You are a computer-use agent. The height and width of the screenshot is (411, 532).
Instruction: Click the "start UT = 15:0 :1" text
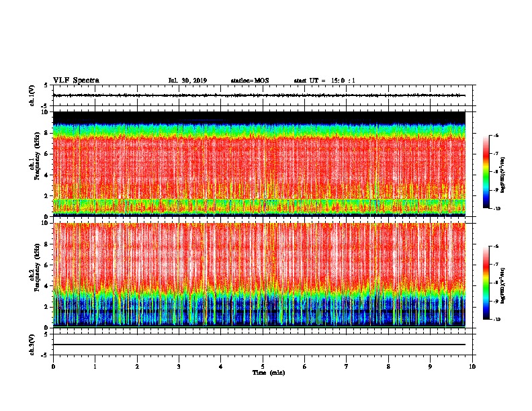pos(324,81)
